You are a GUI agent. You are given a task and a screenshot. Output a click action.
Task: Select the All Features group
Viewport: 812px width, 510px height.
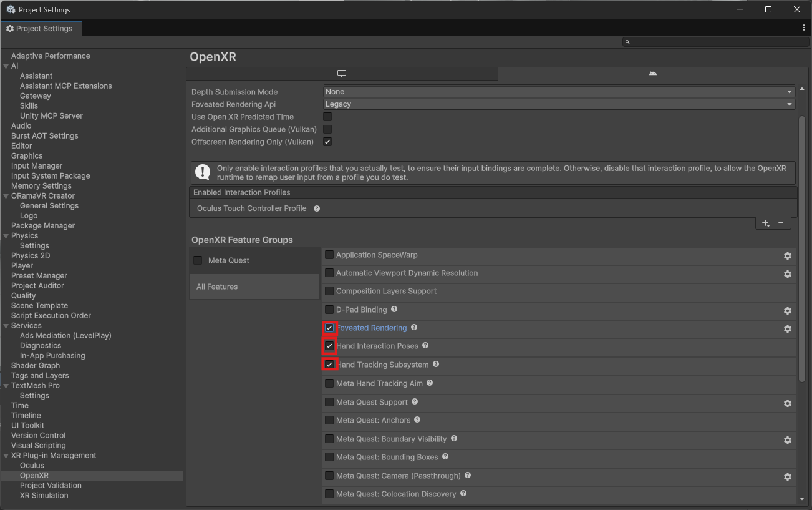(254, 287)
